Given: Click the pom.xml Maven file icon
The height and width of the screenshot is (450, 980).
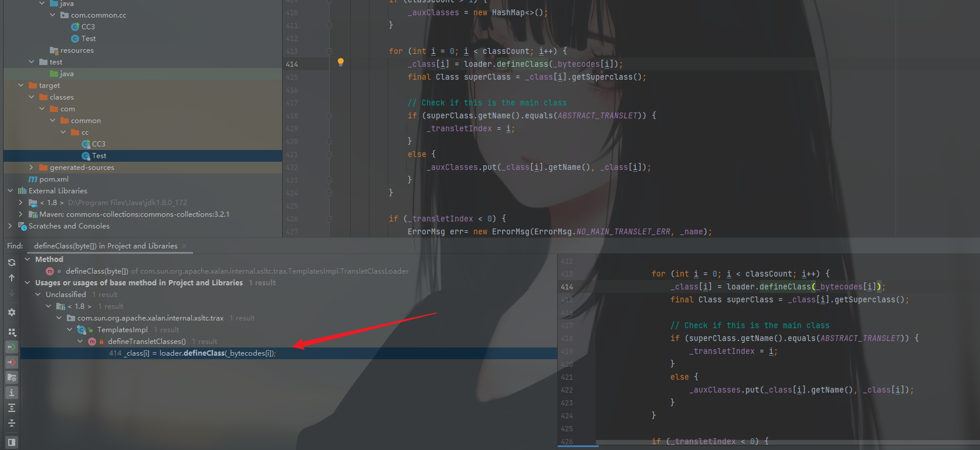Looking at the screenshot, I should coord(33,179).
